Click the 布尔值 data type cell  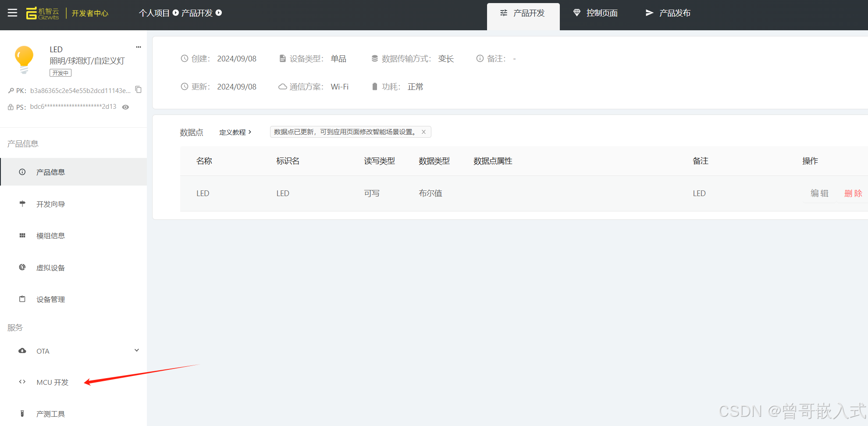point(430,193)
